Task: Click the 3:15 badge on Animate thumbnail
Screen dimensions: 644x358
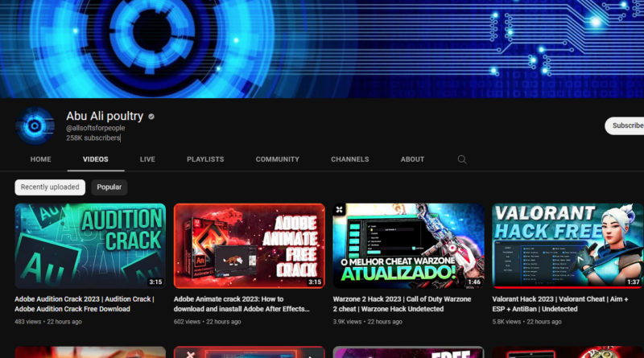Action: (315, 282)
